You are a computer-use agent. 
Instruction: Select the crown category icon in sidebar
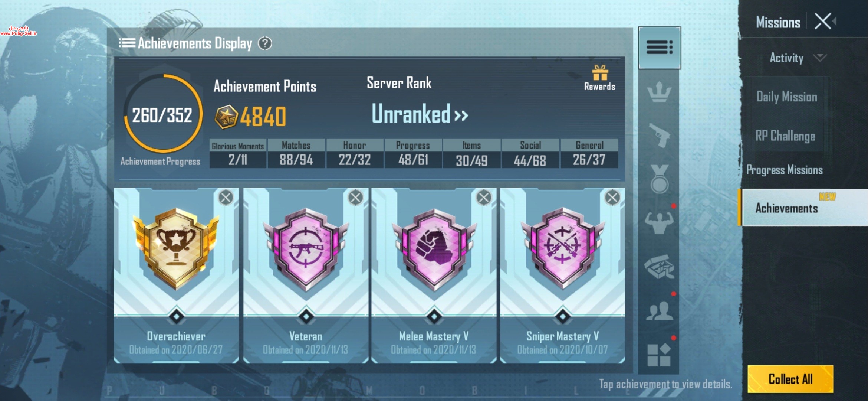(x=659, y=92)
